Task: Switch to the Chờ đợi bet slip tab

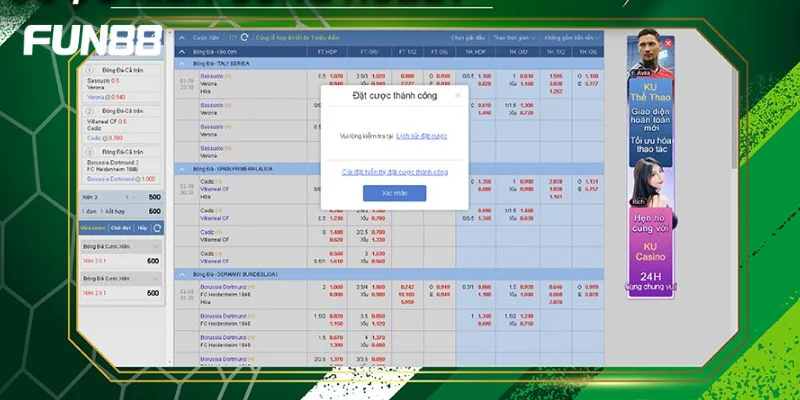Action: coord(120,228)
